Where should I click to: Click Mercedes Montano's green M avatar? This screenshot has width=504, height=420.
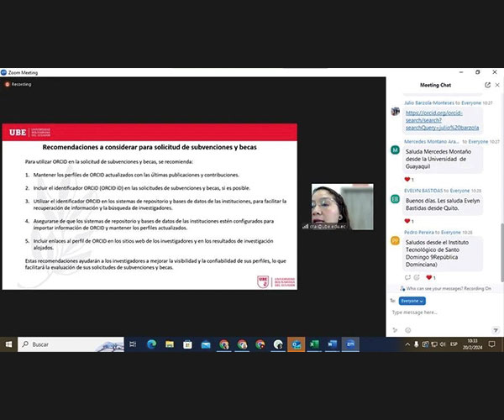[395, 150]
